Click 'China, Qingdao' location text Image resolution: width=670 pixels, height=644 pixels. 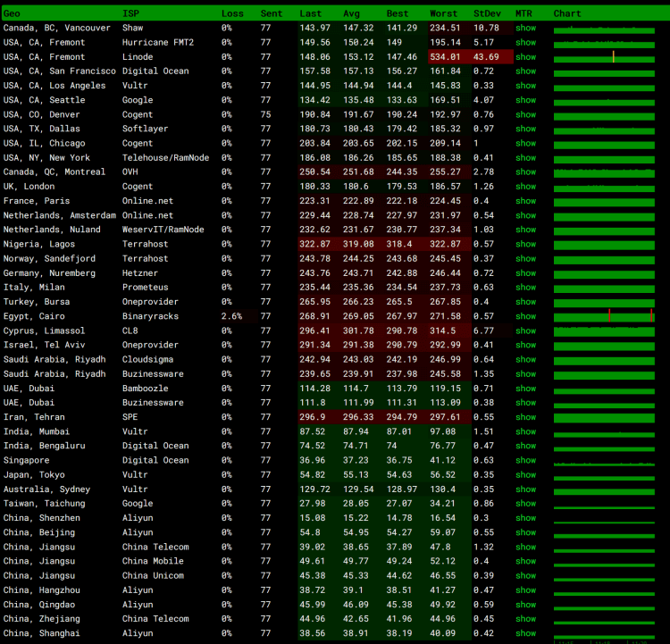[39, 605]
